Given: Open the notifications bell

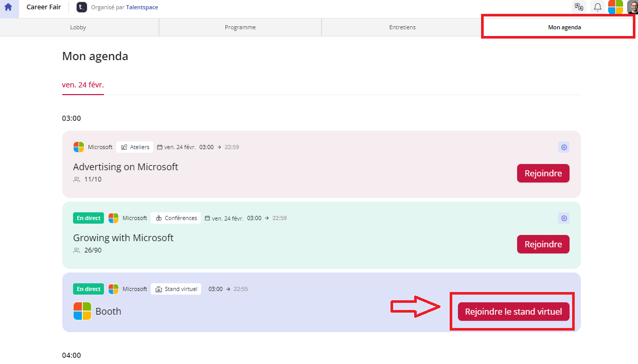Looking at the screenshot, I should pos(597,7).
